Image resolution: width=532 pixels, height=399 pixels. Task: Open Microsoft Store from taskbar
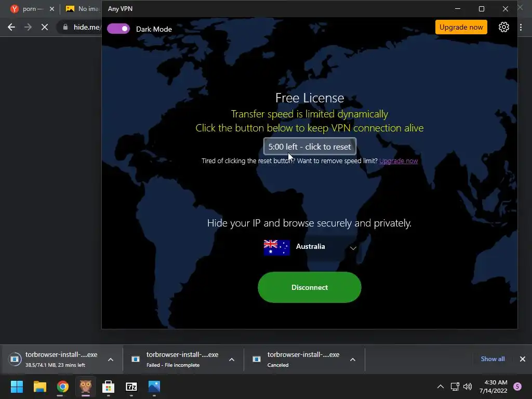tap(108, 387)
